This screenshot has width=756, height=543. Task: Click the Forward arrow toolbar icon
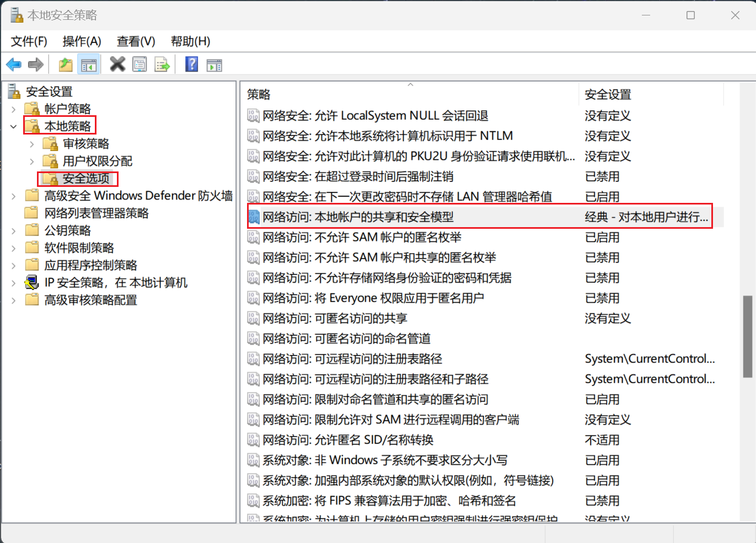36,65
